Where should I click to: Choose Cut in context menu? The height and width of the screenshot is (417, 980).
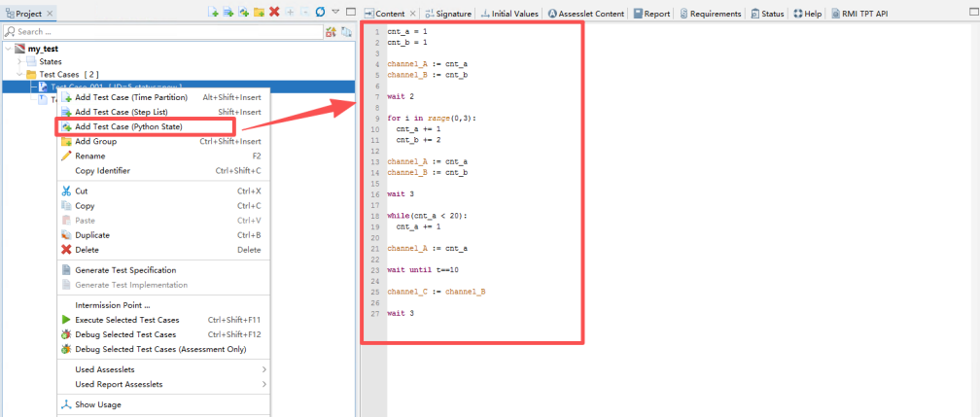163,191
